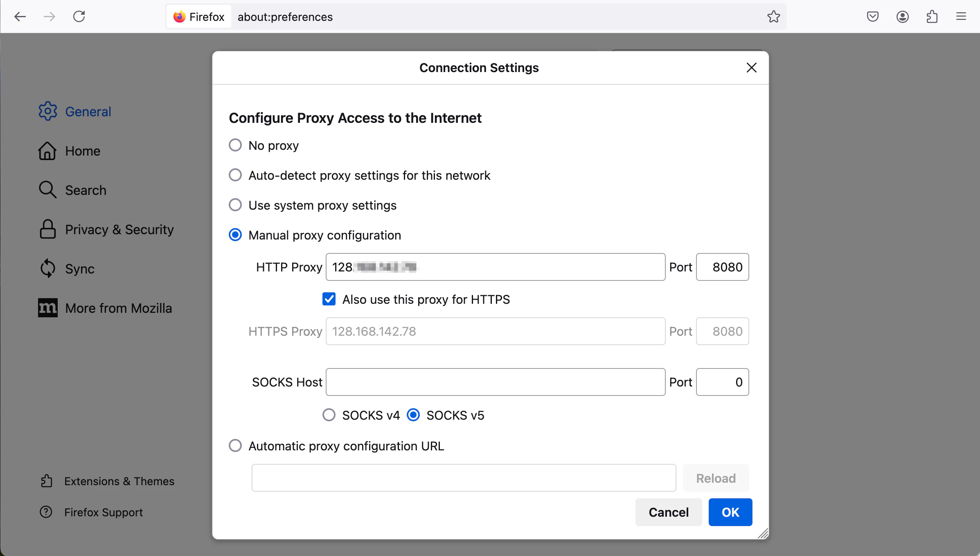
Task: Click the OK button
Action: pyautogui.click(x=730, y=512)
